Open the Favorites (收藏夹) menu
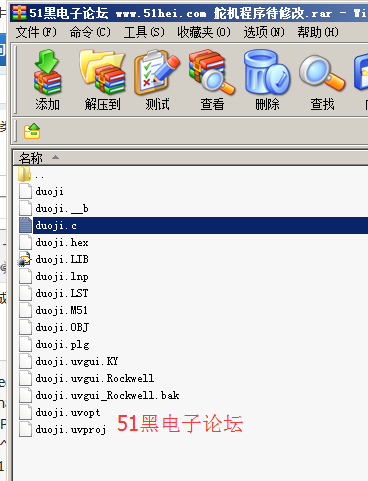Viewport: 368px width, 481px height. (x=204, y=32)
